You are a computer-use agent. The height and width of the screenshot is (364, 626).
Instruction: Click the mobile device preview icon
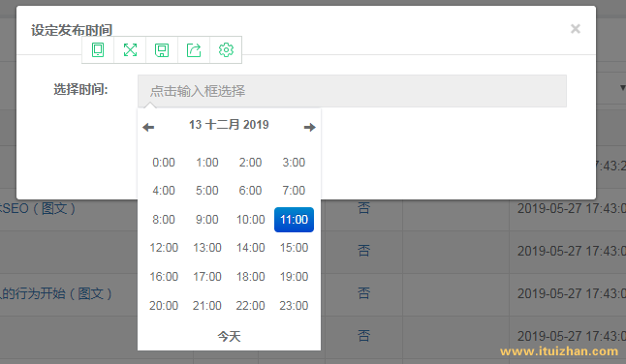[x=98, y=49]
